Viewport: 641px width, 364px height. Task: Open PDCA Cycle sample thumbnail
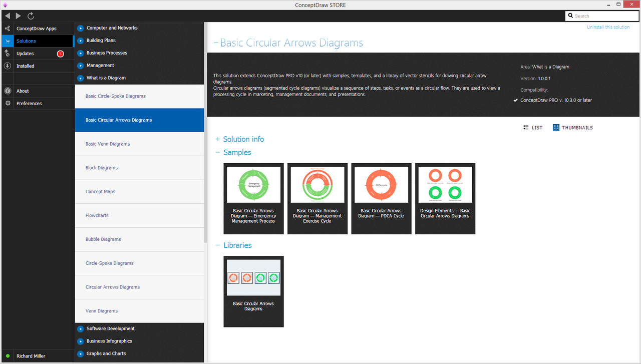381,199
